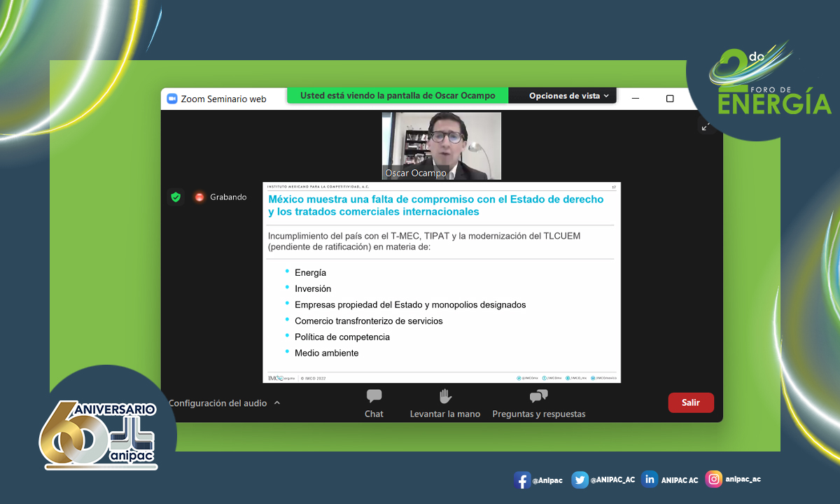Select Oscar Ocampo's video thumbnail
Viewport: 840px width, 504px height.
(442, 146)
